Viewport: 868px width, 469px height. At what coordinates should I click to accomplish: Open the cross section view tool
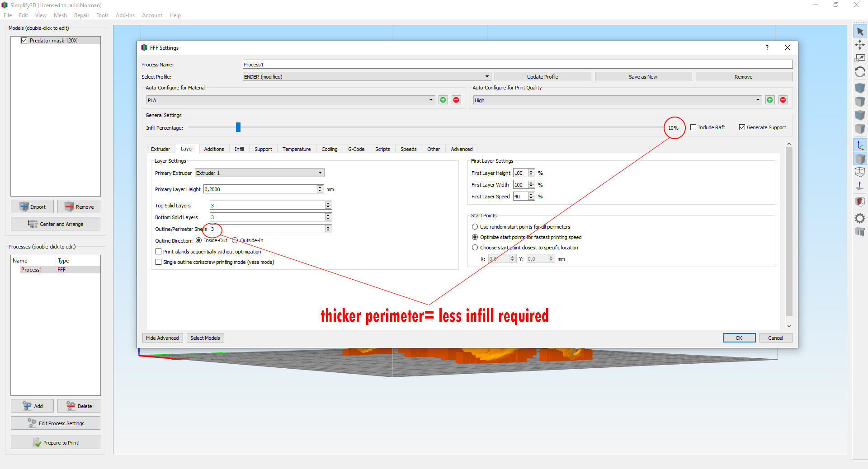860,202
